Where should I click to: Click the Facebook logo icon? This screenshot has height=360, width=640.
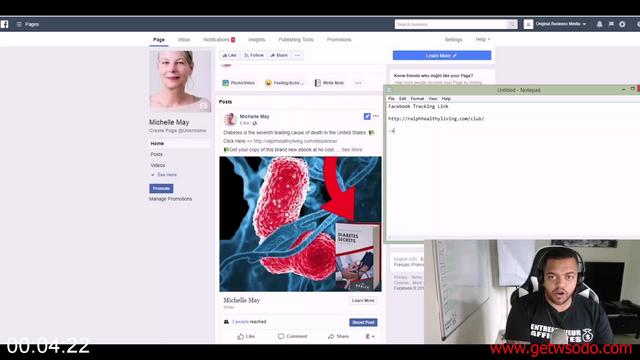(4, 24)
